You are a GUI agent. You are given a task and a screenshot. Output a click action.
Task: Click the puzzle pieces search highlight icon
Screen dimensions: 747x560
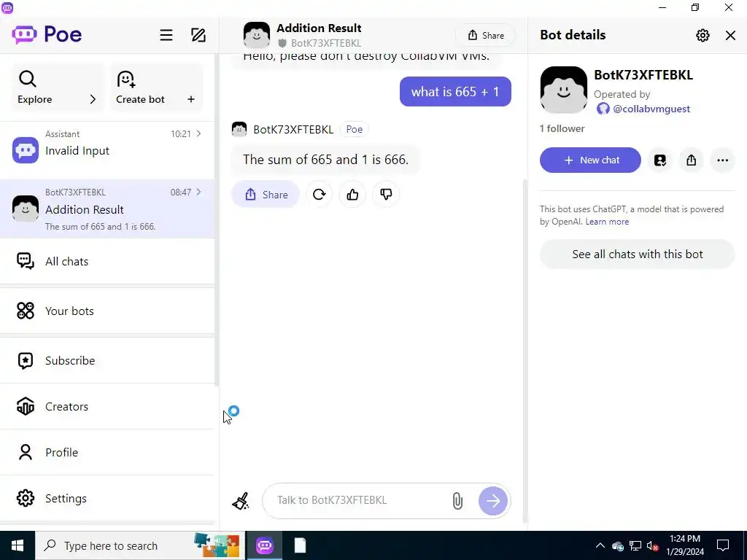coord(217,545)
